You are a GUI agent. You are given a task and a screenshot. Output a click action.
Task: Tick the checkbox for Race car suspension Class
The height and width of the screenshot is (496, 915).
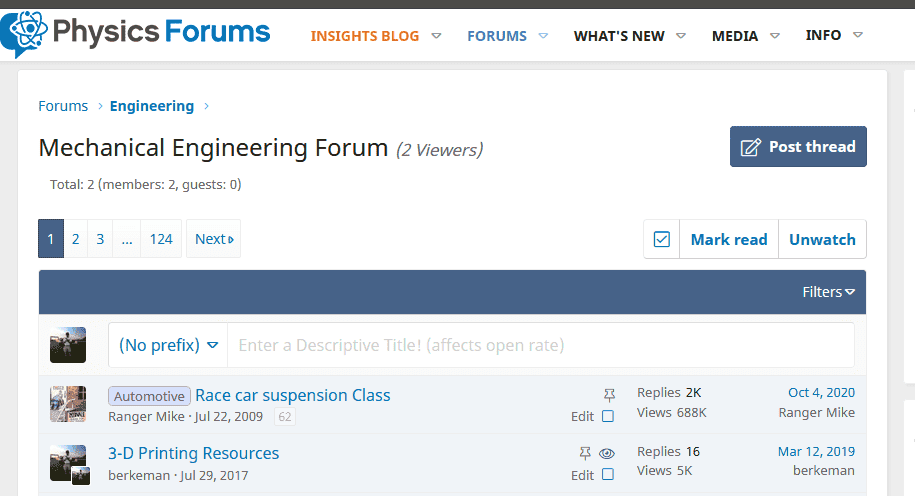[608, 416]
